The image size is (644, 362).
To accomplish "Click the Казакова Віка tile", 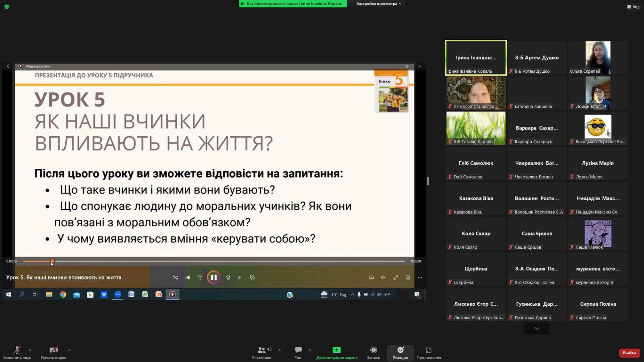I will tap(476, 198).
